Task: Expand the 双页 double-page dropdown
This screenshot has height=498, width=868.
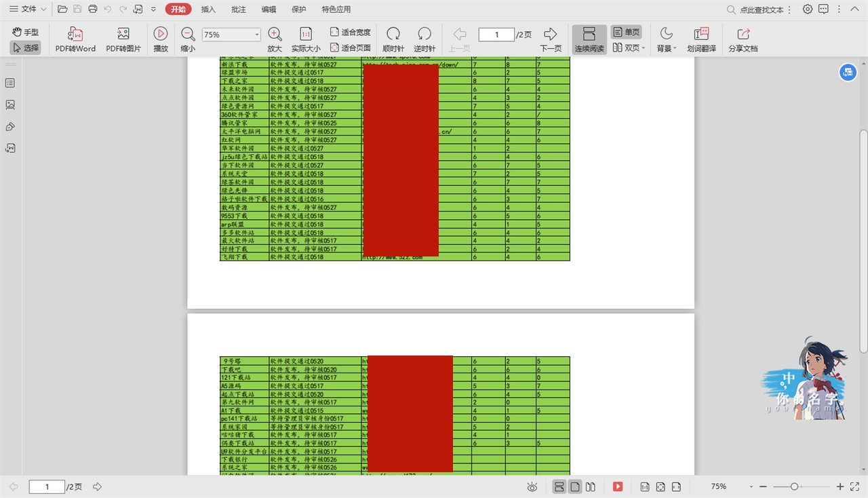Action: (x=642, y=48)
